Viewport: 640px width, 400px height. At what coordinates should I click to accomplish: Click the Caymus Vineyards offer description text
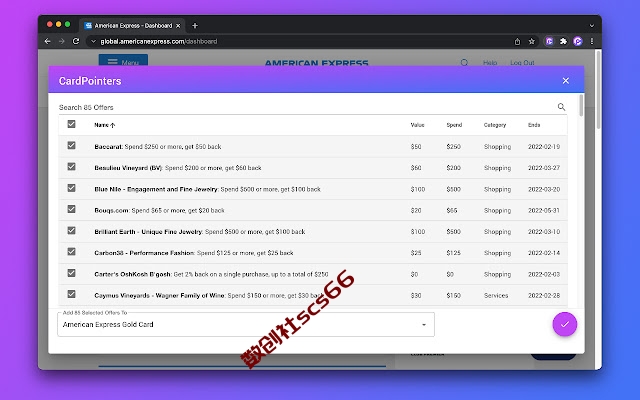[x=276, y=296]
